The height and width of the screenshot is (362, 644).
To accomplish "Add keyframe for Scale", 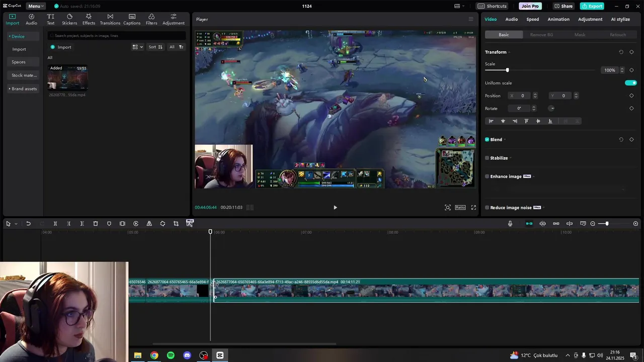I will [631, 70].
